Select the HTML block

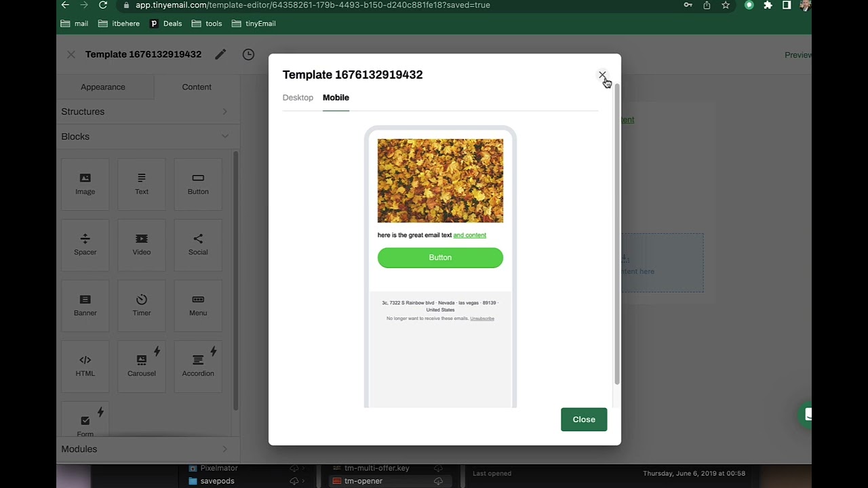coord(85,366)
